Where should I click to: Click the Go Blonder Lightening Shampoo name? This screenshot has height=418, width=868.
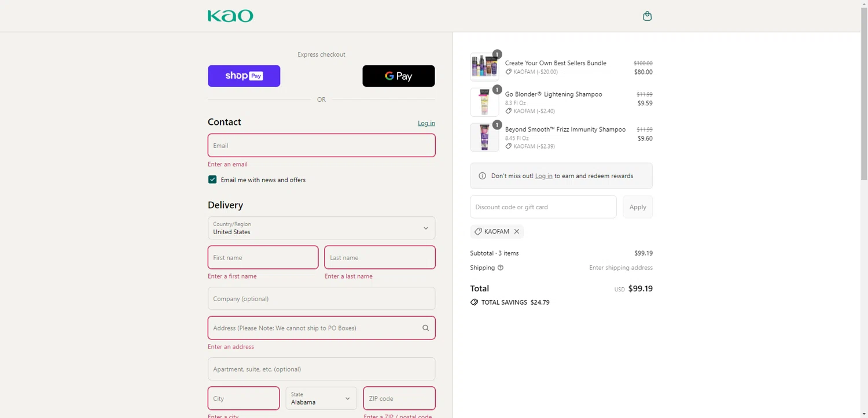click(553, 94)
